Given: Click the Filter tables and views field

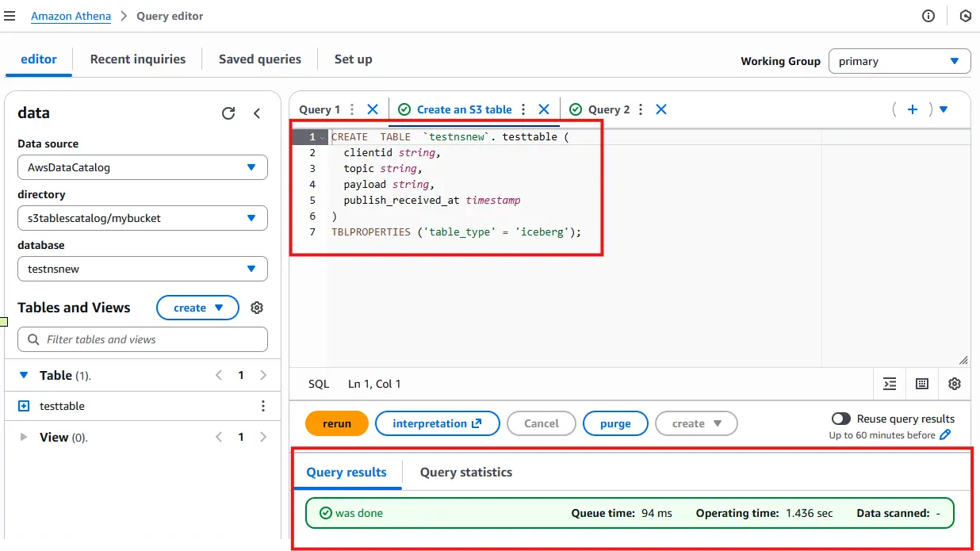Looking at the screenshot, I should pos(143,339).
